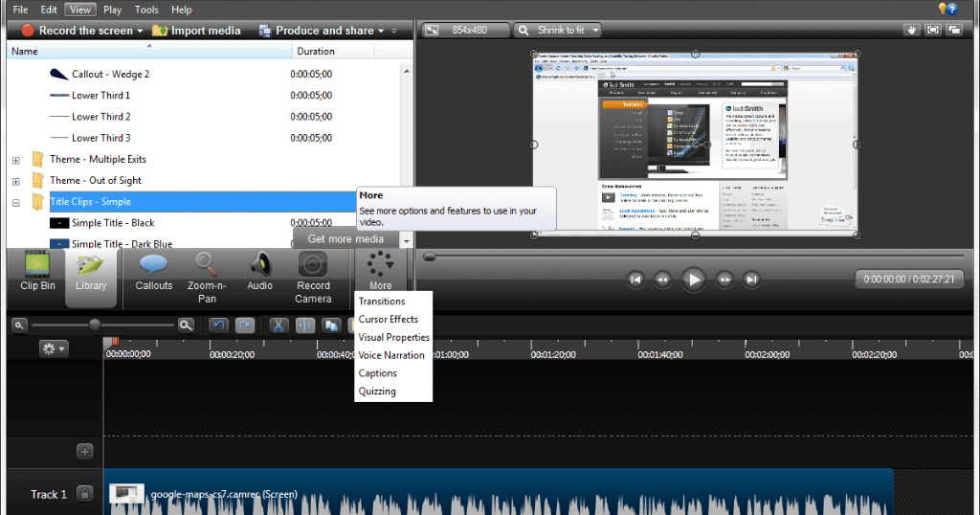The image size is (980, 515).
Task: Open editing dimensions 854x480 button
Action: click(465, 30)
